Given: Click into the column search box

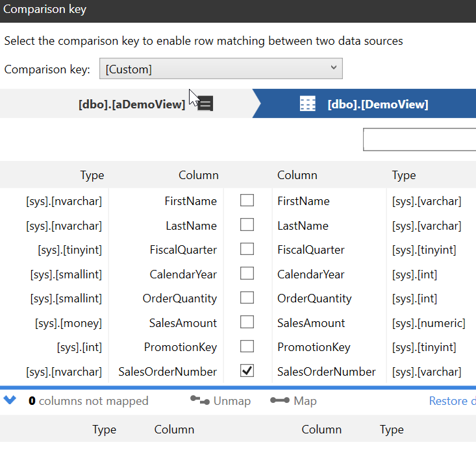Looking at the screenshot, I should point(419,140).
